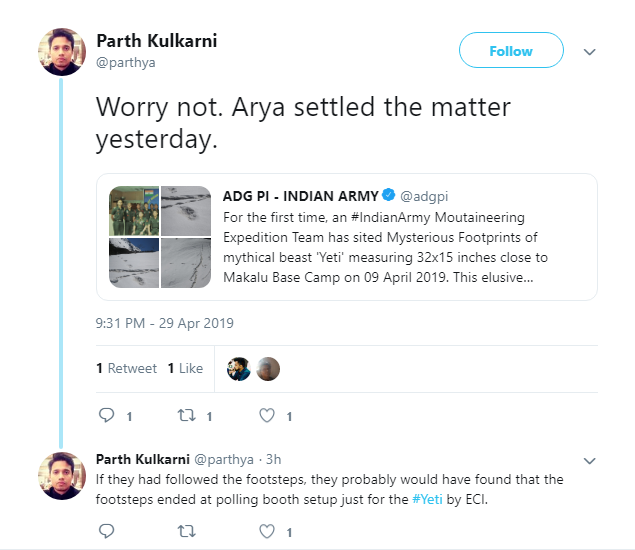Open the #Yeti hashtag link

(x=430, y=498)
